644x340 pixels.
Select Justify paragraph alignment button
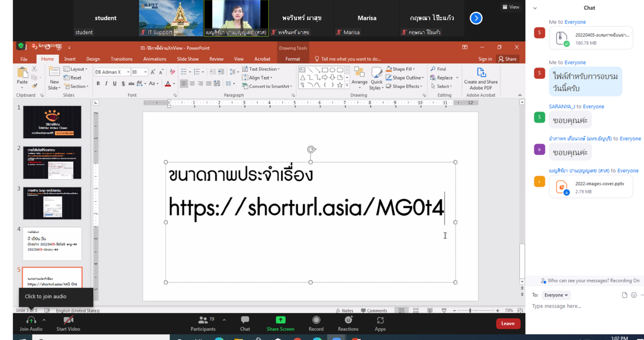[x=209, y=83]
